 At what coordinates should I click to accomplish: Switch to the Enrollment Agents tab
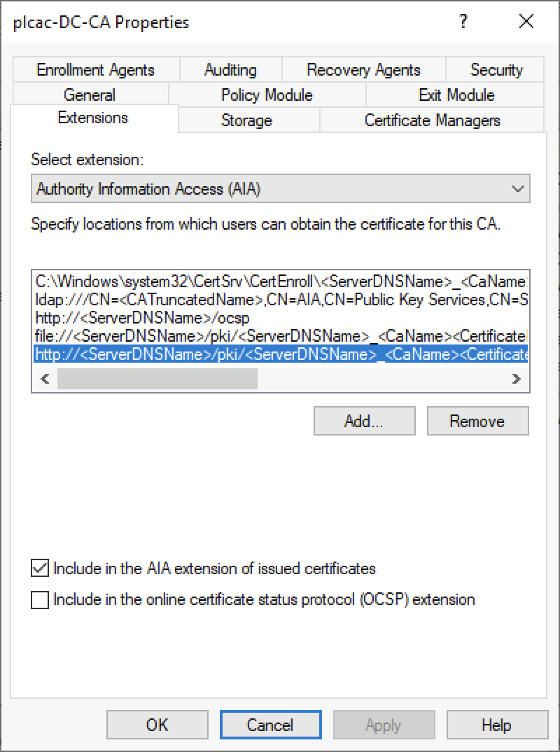tap(95, 70)
